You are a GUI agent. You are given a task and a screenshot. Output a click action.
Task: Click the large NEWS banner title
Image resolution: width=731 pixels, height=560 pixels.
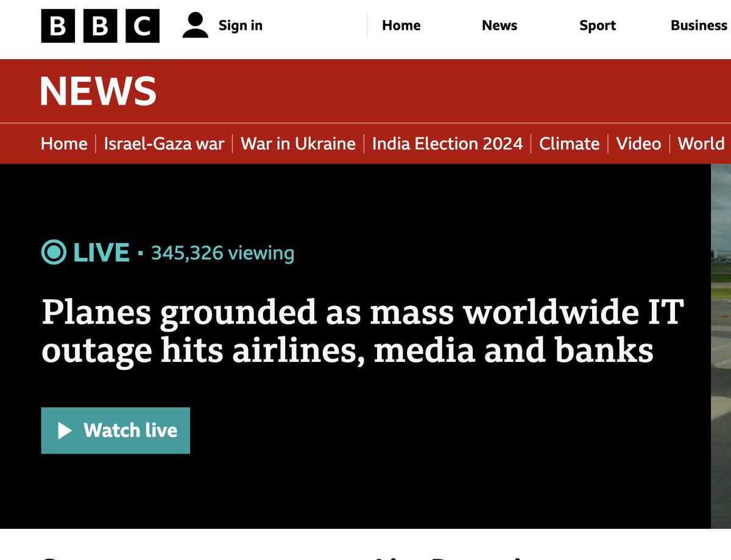[x=98, y=91]
